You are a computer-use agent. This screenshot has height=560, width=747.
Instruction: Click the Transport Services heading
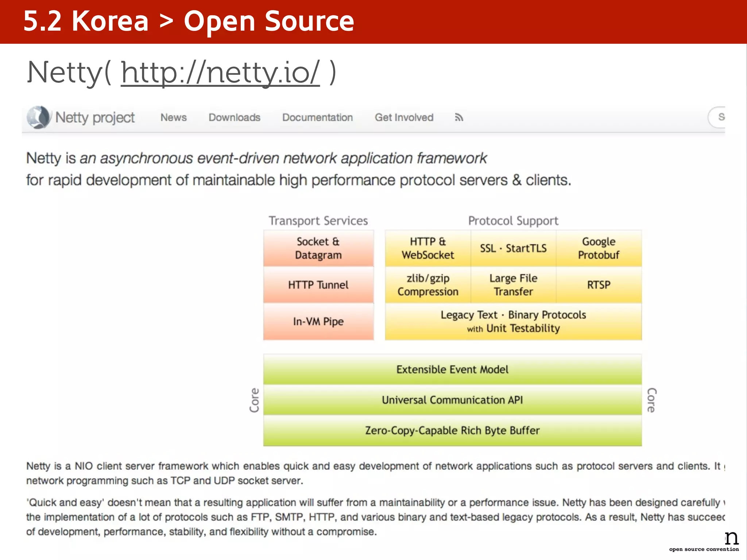(318, 221)
